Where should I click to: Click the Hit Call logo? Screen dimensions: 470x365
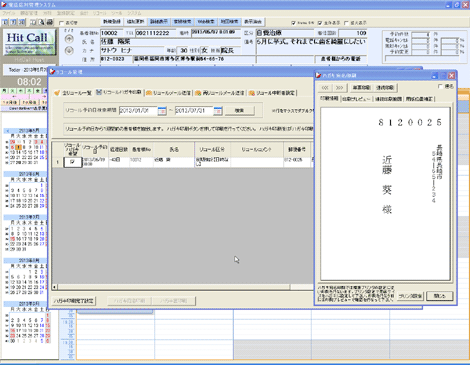point(29,42)
